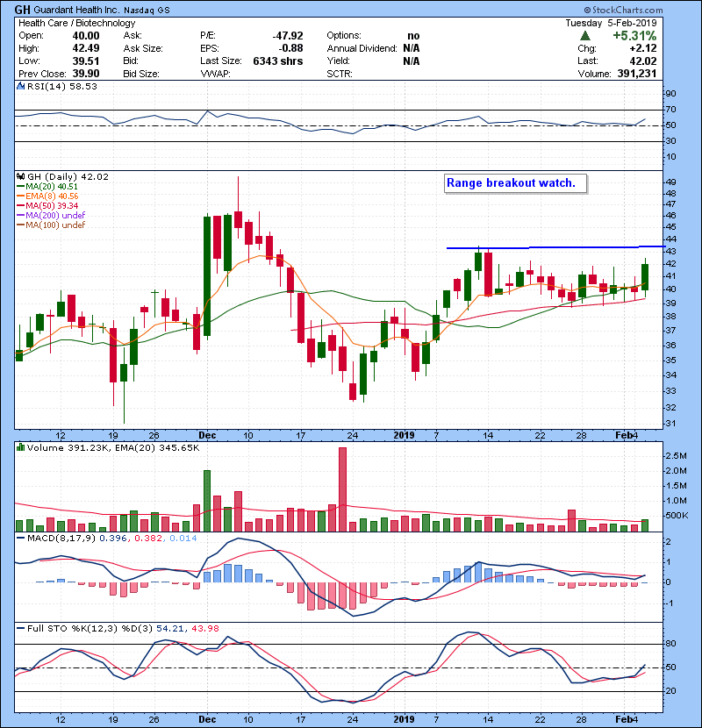Click the MACD signal value 0.382
The width and height of the screenshot is (702, 728).
148,539
